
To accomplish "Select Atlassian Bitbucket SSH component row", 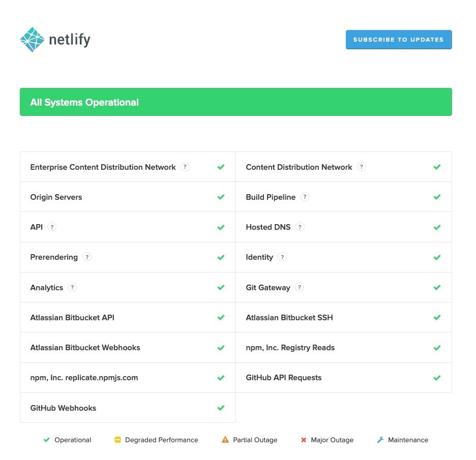I will tap(344, 317).
